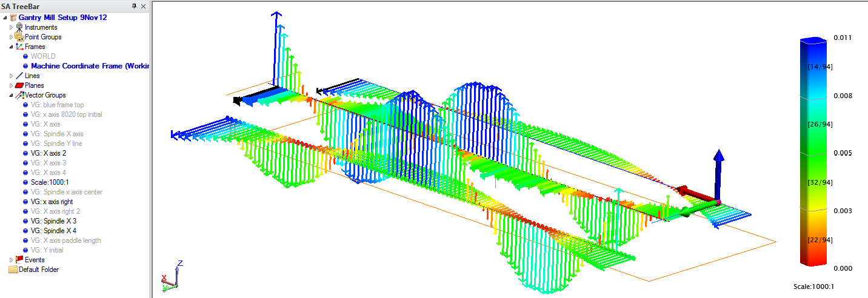Screen dimensions: 868x298
Task: Select Machine Coordinate Frame item
Action: 90,66
